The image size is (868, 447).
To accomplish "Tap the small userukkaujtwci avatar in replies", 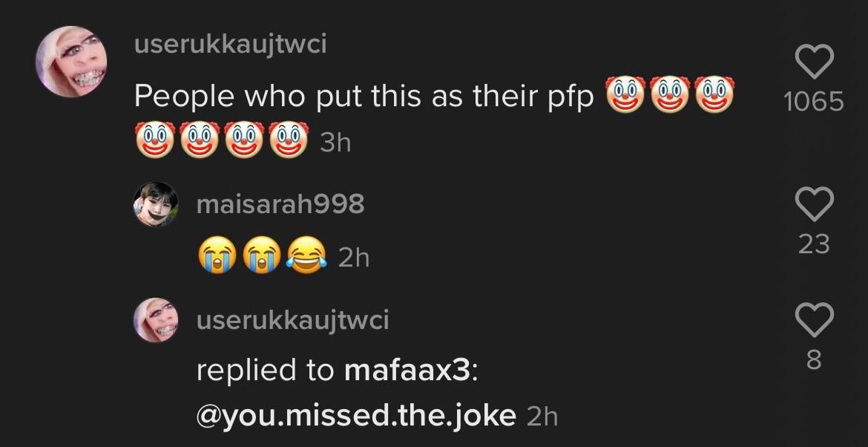I will [156, 320].
